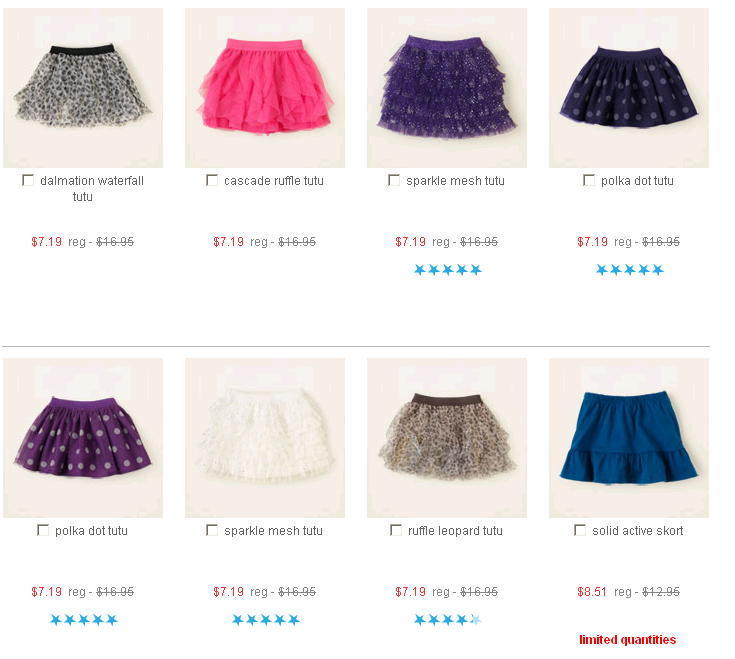Open the navy polka dot tutu picture
The height and width of the screenshot is (659, 735).
pos(629,88)
